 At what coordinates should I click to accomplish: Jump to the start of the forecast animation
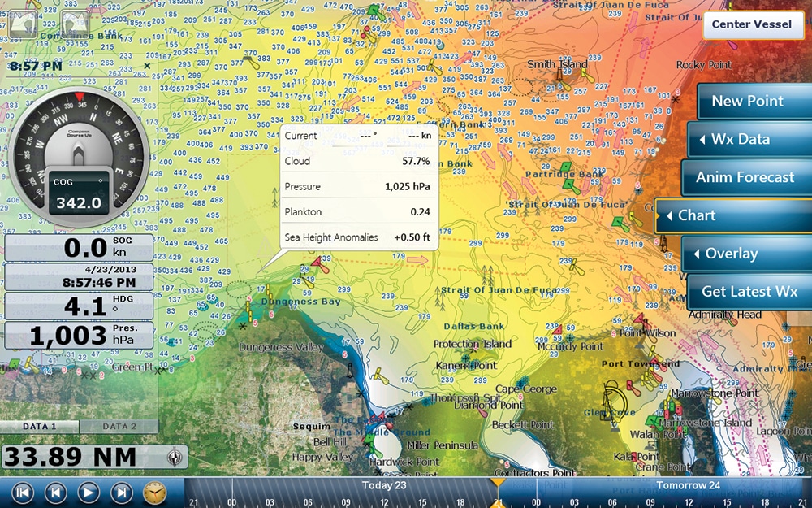(x=23, y=492)
